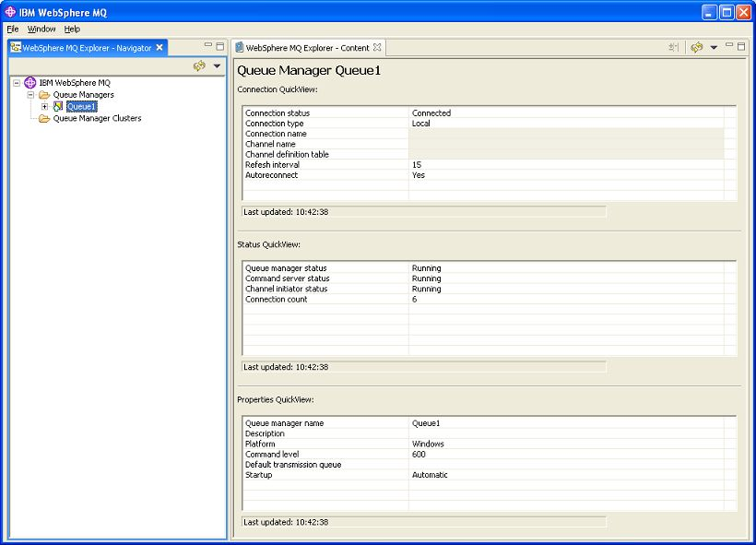Click the Autoreconnect Yes value
This screenshot has height=545, width=756.
pos(419,175)
